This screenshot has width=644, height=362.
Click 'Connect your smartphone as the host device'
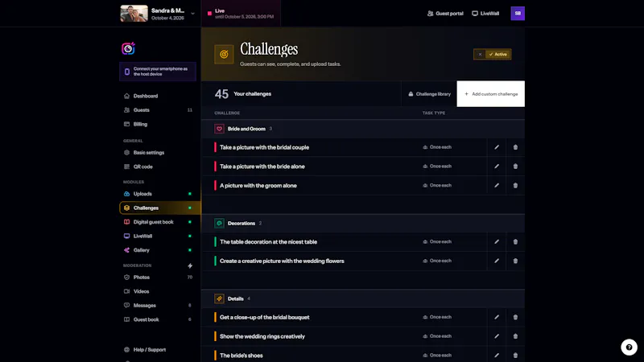click(158, 72)
